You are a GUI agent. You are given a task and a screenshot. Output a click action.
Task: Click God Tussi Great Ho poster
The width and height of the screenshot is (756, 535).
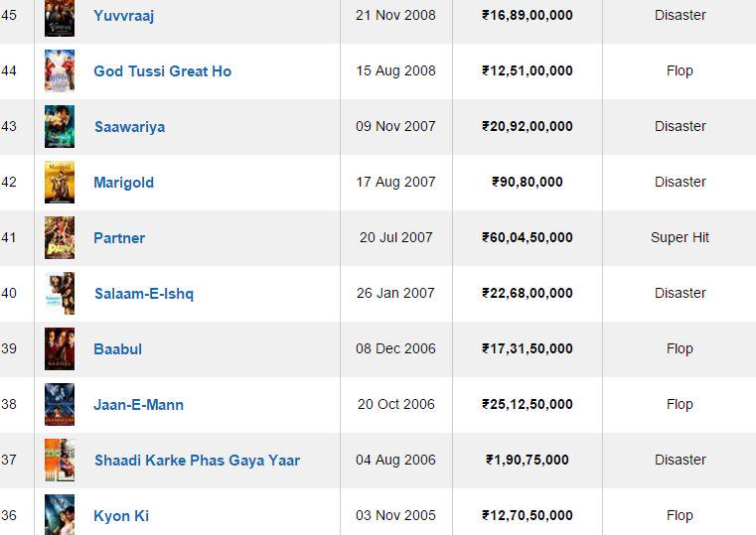point(60,71)
